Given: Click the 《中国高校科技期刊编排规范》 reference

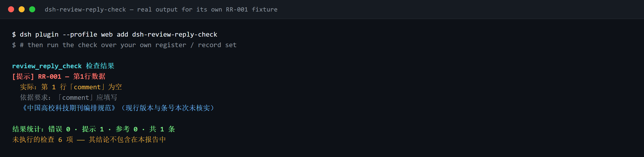Looking at the screenshot, I should click(x=69, y=108).
